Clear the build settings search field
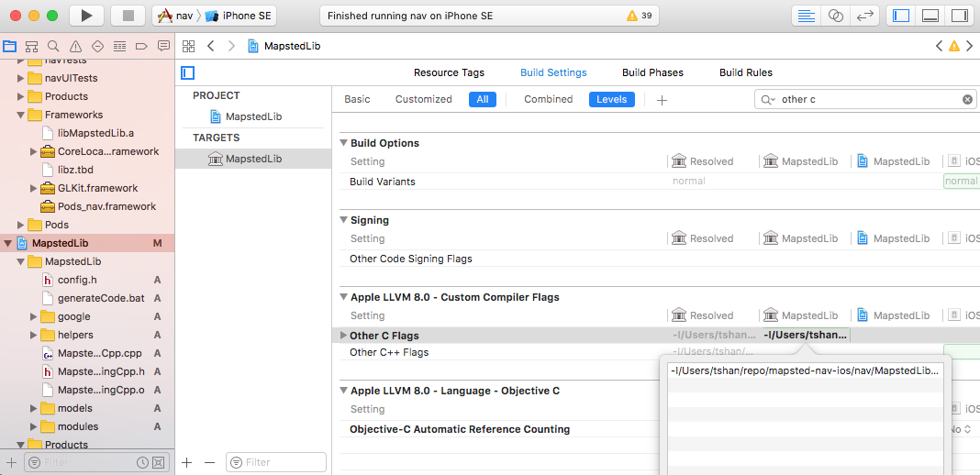Screen dimensions: 980x475 coord(967,99)
